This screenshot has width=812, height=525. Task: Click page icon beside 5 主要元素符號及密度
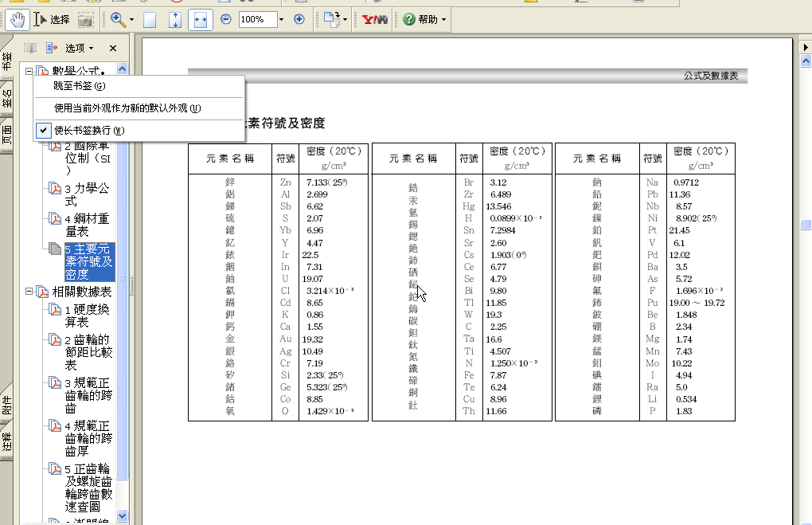pyautogui.click(x=55, y=249)
